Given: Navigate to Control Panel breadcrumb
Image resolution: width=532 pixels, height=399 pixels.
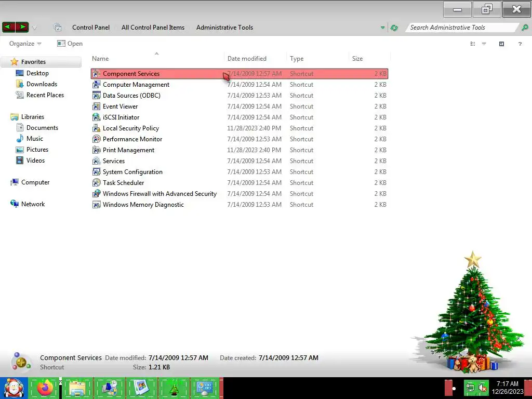Looking at the screenshot, I should (x=91, y=28).
